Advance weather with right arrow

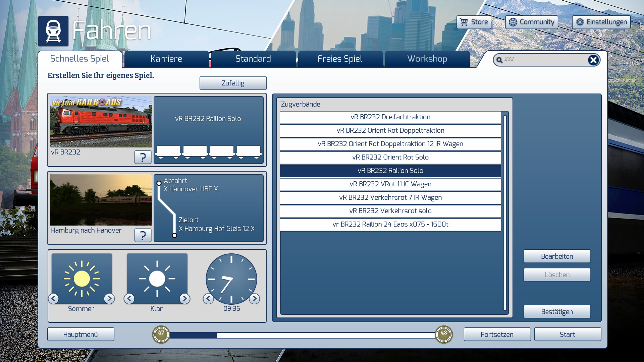pos(184,298)
